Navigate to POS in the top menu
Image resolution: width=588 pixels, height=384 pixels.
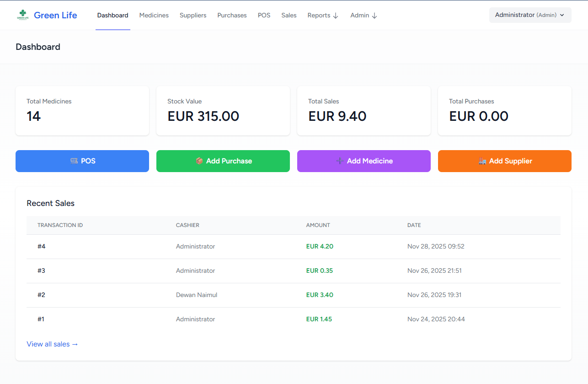264,16
